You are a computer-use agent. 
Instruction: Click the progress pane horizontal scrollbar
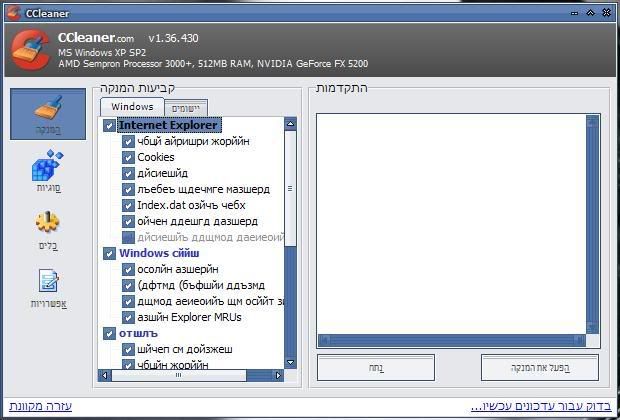452,340
